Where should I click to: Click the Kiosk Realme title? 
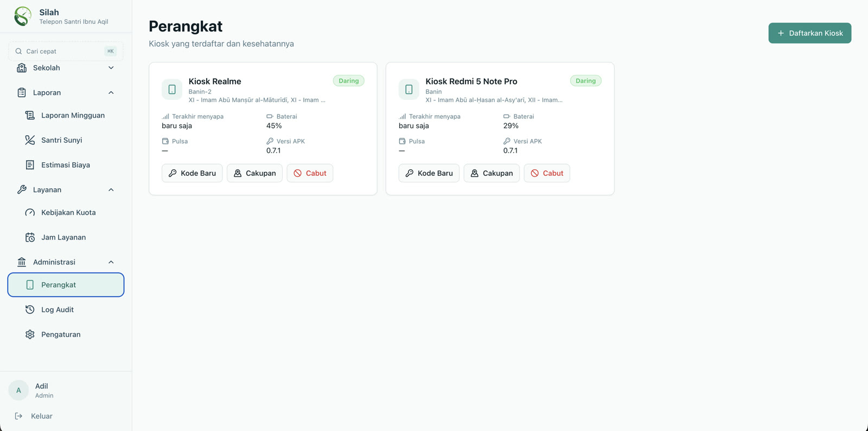[x=215, y=81]
